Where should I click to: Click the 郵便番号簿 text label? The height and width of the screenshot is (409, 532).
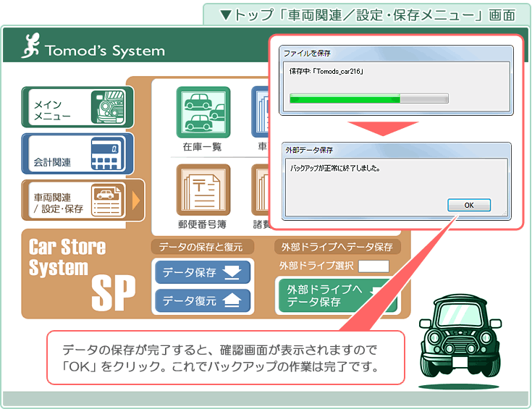(202, 224)
